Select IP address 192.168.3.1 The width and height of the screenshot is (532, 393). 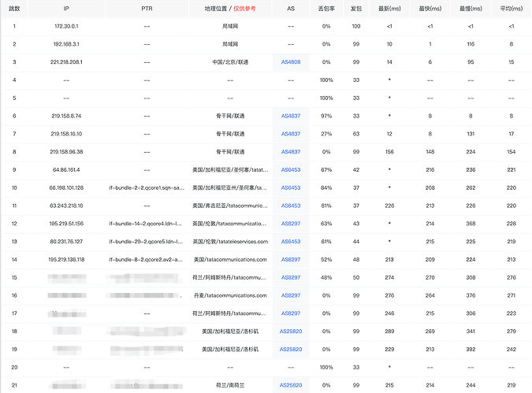(66, 44)
